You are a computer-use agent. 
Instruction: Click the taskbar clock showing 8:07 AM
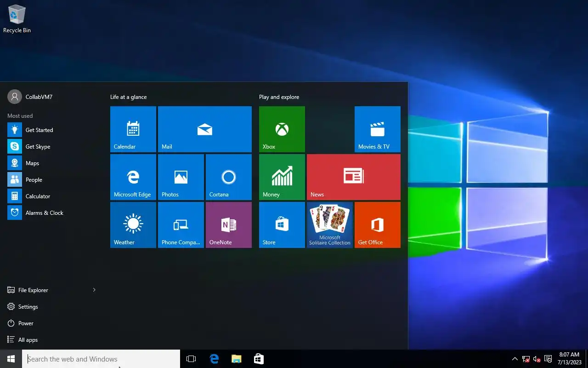click(569, 359)
